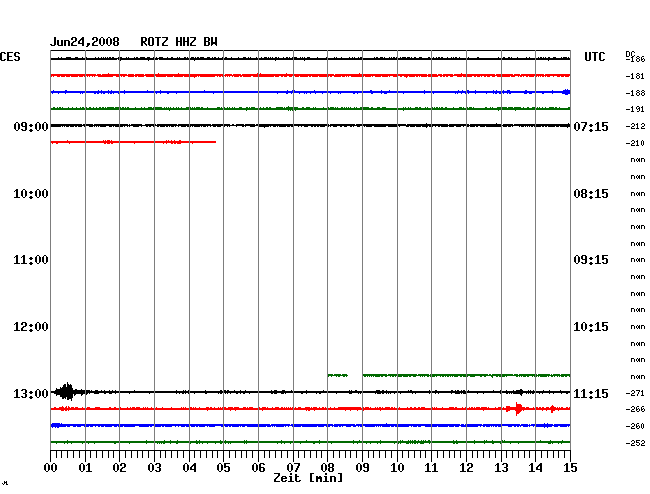Click the large black seismic burst at 13:00
The image size is (650, 494).
(67, 392)
